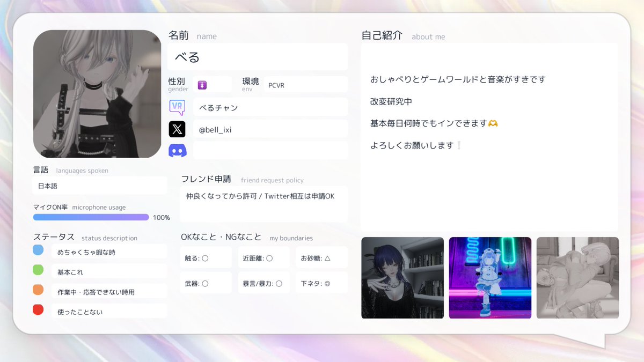The height and width of the screenshot is (362, 644).
Task: Click the 触る: ○ boundary box
Action: [206, 258]
